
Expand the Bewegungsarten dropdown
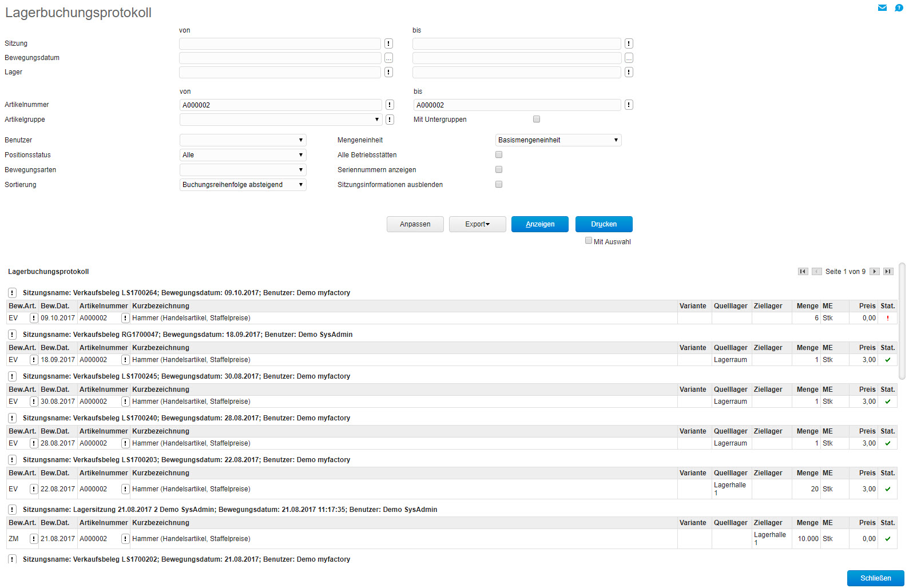pyautogui.click(x=243, y=170)
